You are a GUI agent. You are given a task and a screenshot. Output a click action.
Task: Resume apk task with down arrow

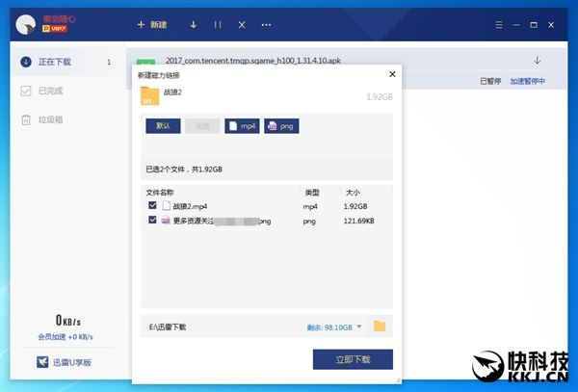[538, 60]
